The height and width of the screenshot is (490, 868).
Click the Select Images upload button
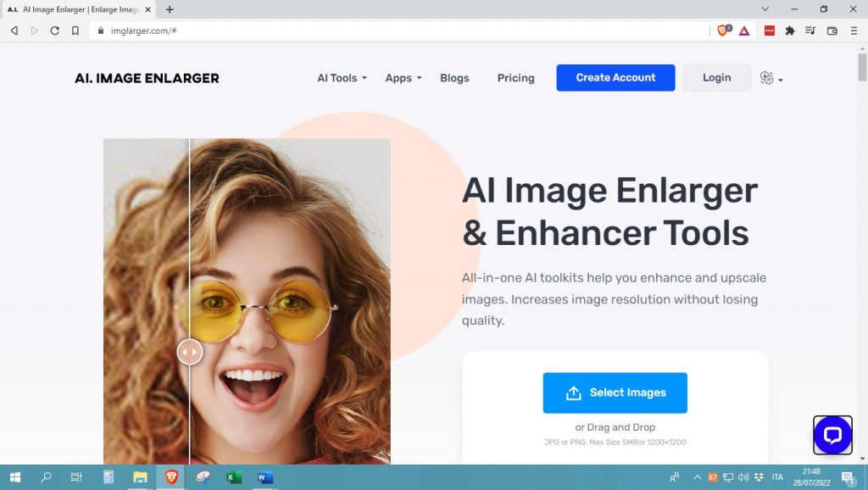click(615, 393)
